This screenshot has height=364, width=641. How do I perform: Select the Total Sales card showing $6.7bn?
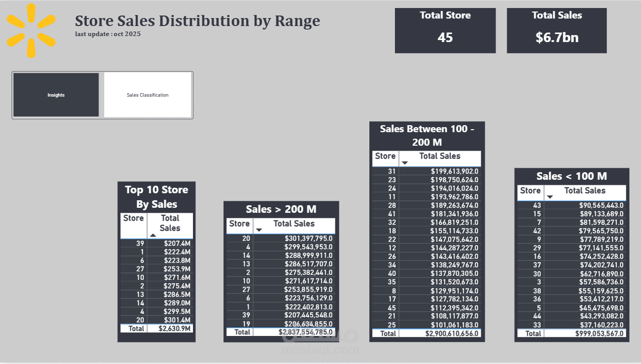(557, 31)
